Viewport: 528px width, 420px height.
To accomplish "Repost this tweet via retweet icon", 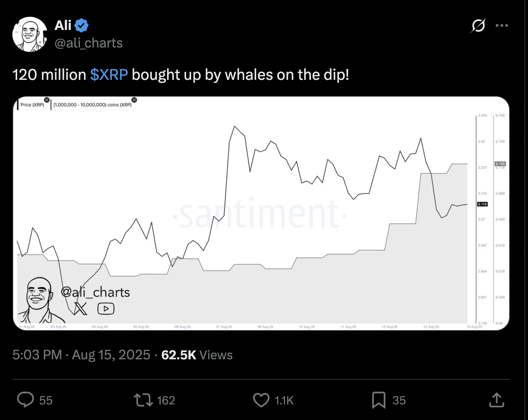I will point(143,400).
